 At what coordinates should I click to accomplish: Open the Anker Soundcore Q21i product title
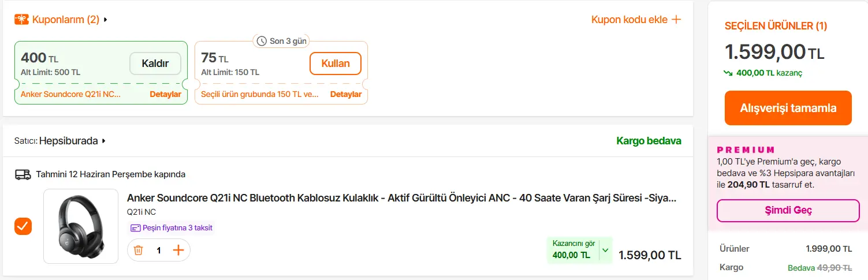[401, 198]
